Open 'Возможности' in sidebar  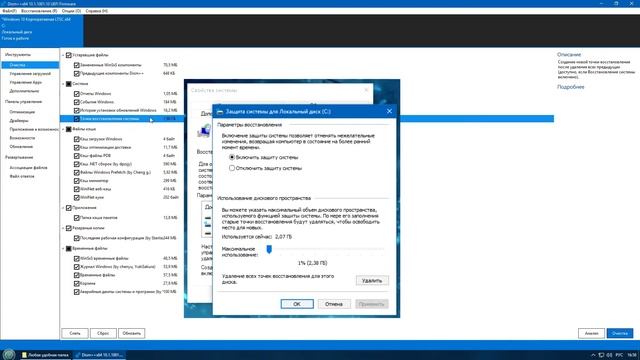coord(22,138)
